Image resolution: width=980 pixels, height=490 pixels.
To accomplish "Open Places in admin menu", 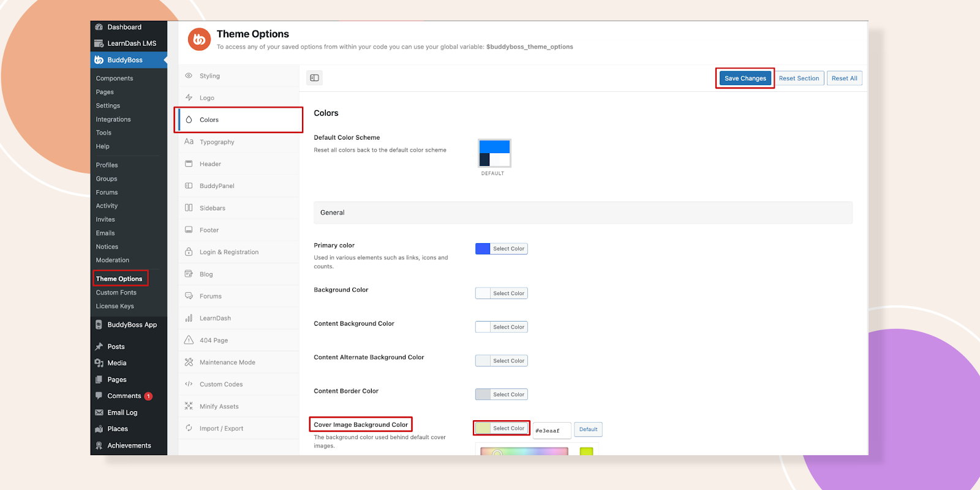I will pos(118,429).
